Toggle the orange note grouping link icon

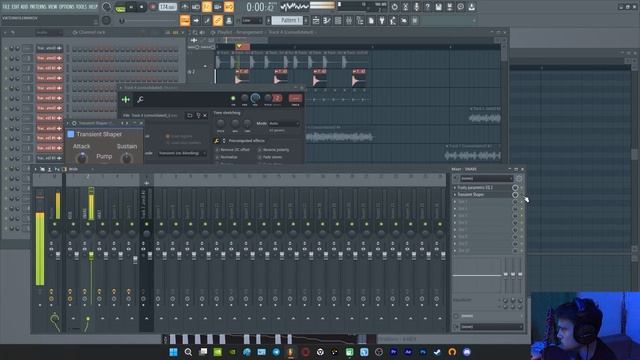[x=218, y=20]
